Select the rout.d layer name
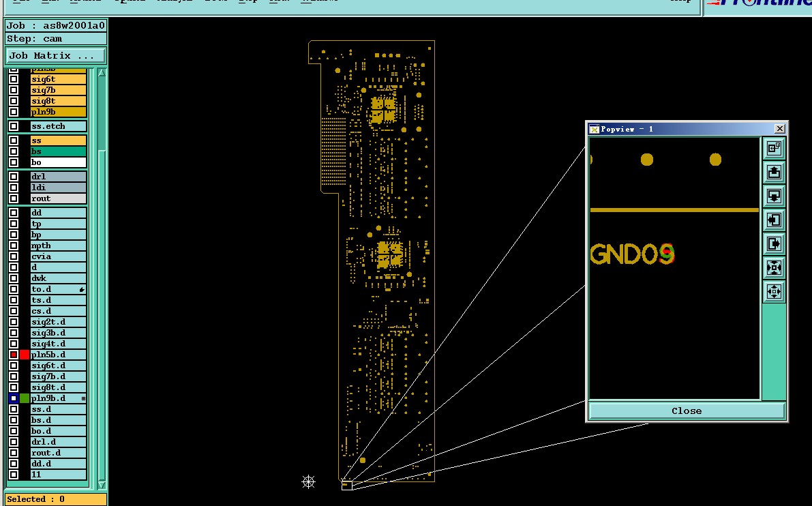 click(x=58, y=453)
